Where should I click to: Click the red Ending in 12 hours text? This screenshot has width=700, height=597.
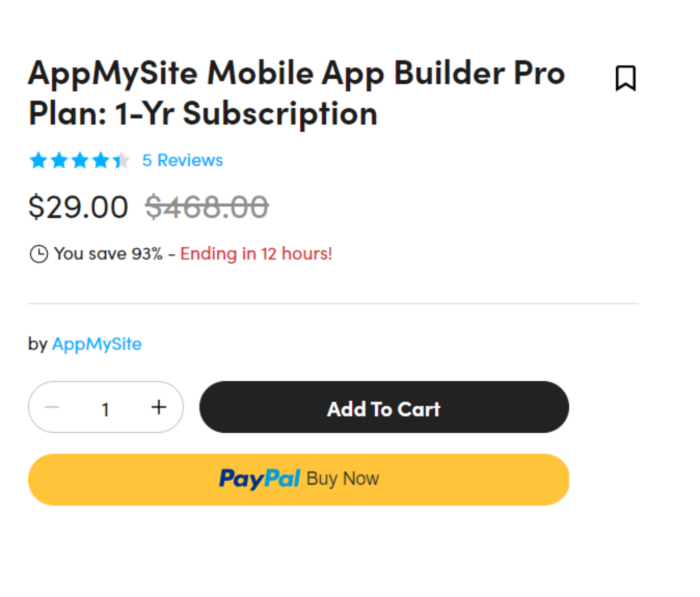click(x=256, y=254)
